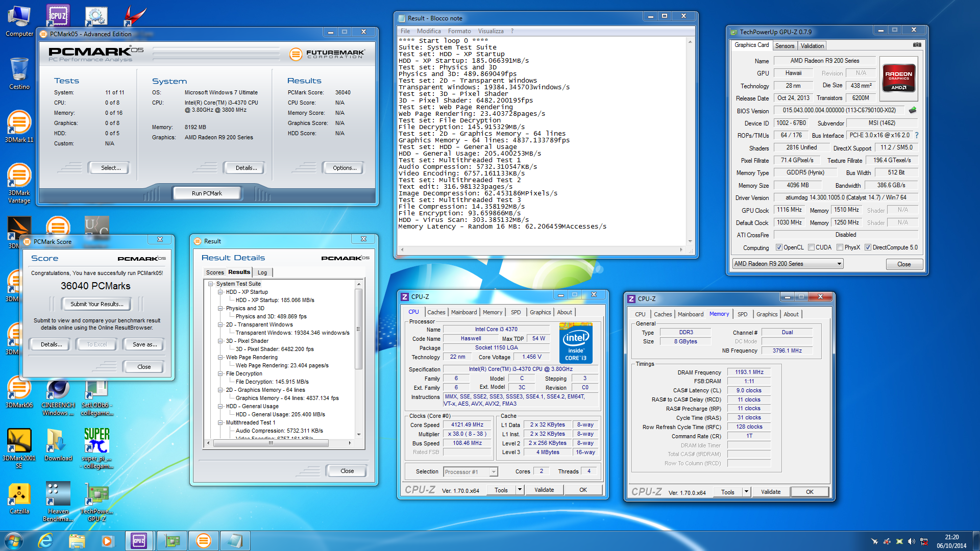Launch CINEBENCH Windows shortcut

[58, 396]
